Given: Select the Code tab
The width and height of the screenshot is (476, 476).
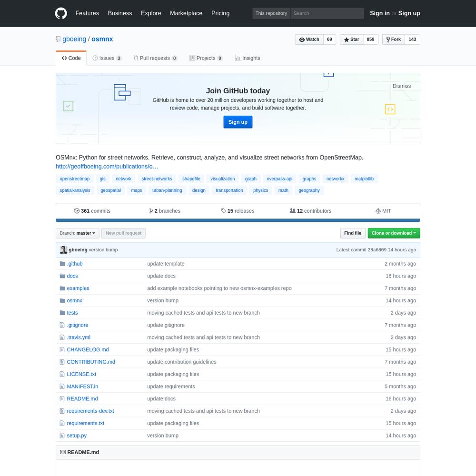Looking at the screenshot, I should (x=71, y=58).
